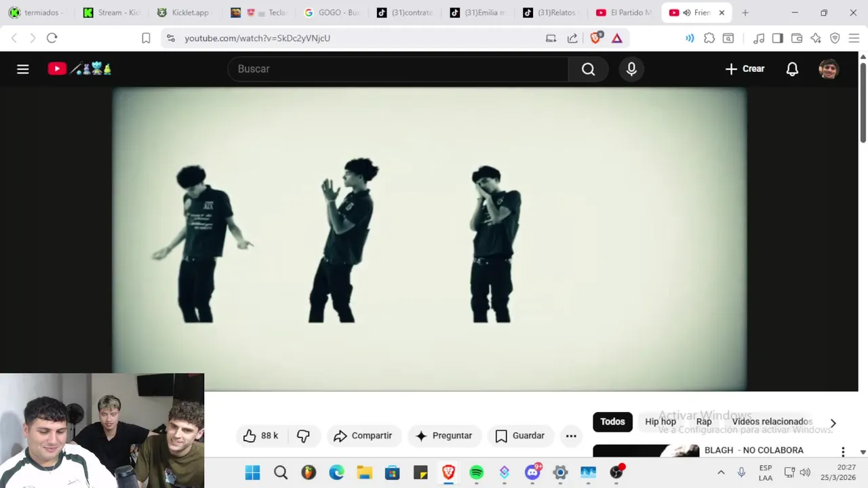Image resolution: width=868 pixels, height=488 pixels.
Task: Click the search magnifier button
Action: pos(588,69)
